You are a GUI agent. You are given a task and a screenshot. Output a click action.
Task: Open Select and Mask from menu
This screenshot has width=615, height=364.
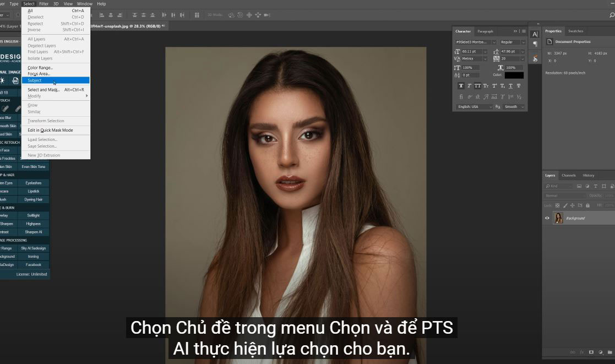(x=56, y=90)
